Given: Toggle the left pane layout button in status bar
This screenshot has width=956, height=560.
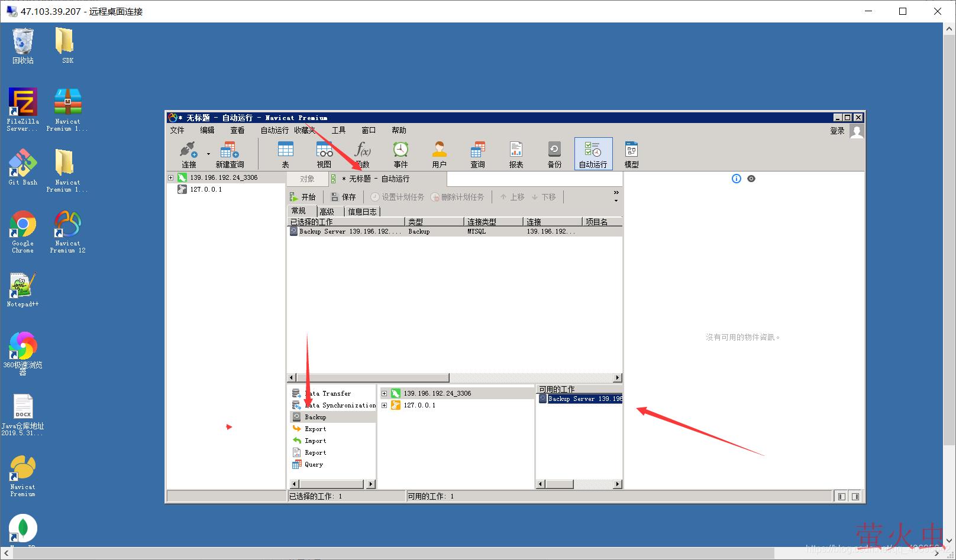Looking at the screenshot, I should click(842, 497).
